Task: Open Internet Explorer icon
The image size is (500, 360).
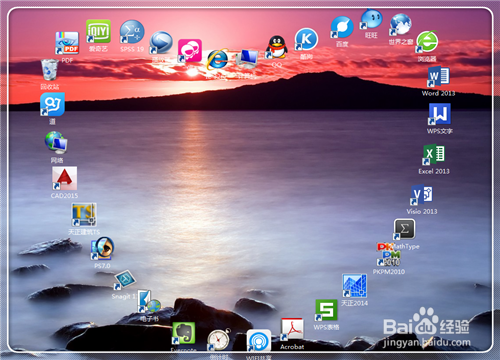Action: coord(217,59)
